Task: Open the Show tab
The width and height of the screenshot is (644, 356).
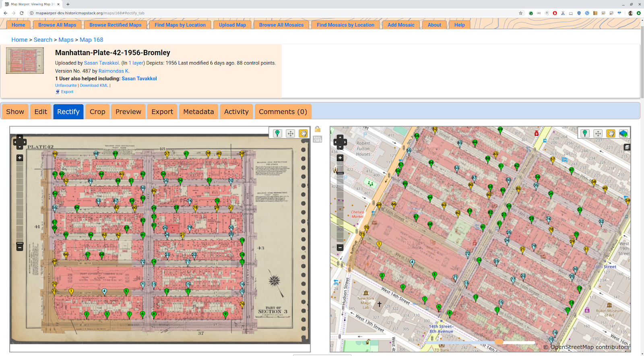Action: (x=15, y=112)
